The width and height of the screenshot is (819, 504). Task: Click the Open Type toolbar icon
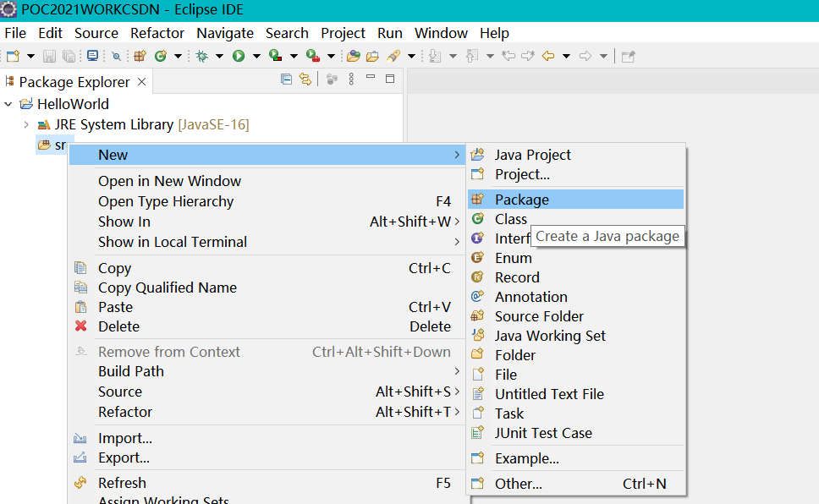tap(354, 56)
